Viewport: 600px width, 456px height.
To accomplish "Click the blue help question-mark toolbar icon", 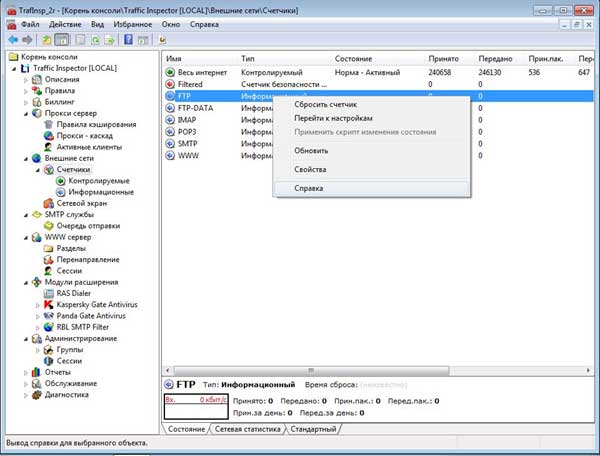I will [x=128, y=39].
